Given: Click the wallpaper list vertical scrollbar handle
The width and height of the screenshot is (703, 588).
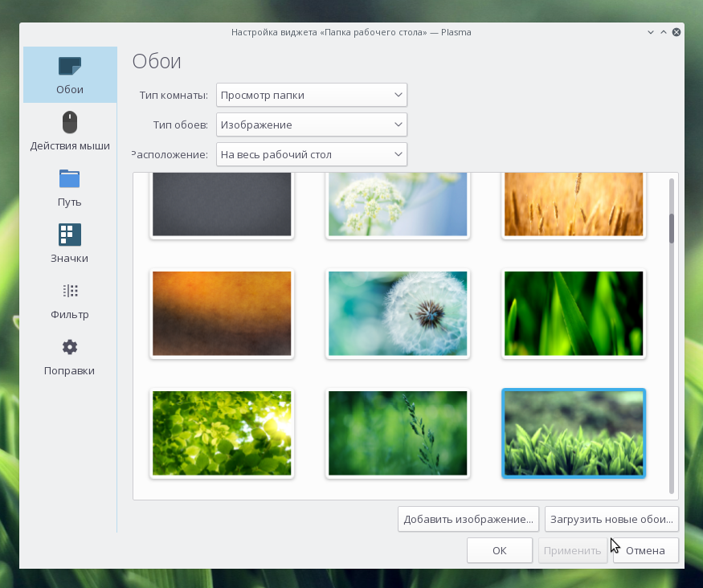Looking at the screenshot, I should pyautogui.click(x=671, y=229).
